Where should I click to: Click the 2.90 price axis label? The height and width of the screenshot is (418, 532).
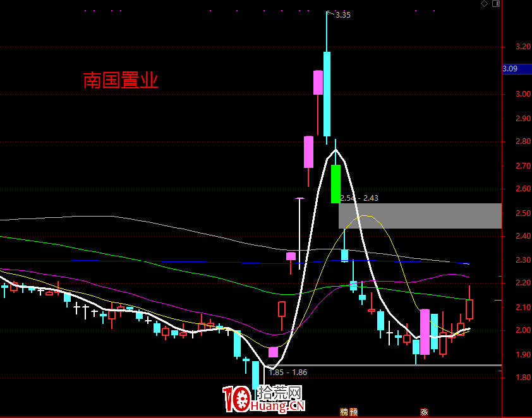523,118
